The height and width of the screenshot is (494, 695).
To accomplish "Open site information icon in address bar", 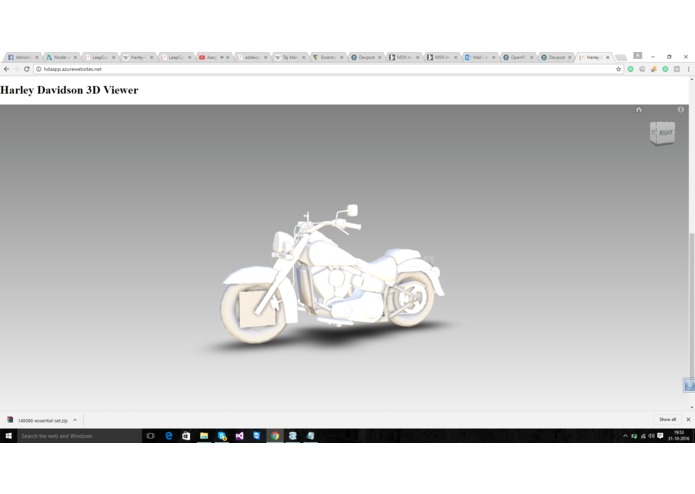I will coord(39,69).
